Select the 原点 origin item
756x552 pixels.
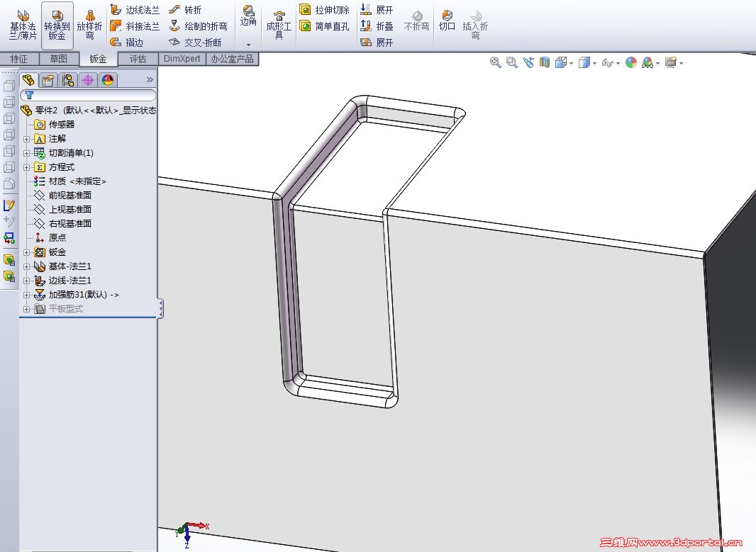50,238
